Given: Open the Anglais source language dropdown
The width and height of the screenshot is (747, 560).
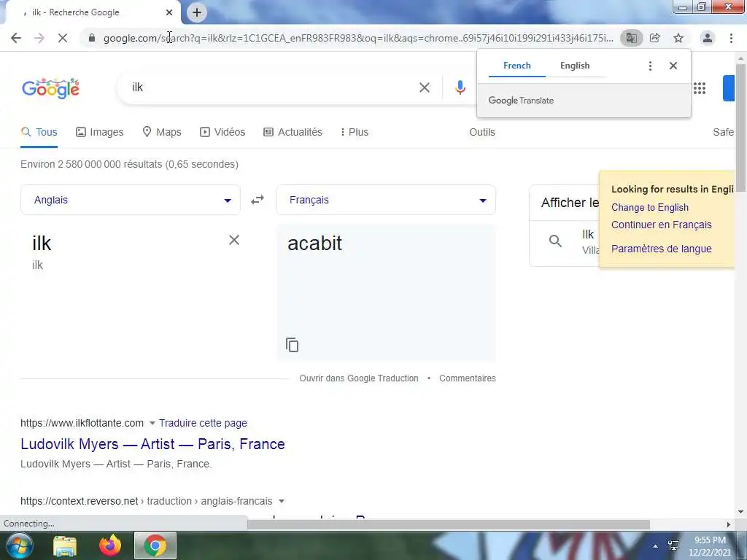Looking at the screenshot, I should click(131, 200).
